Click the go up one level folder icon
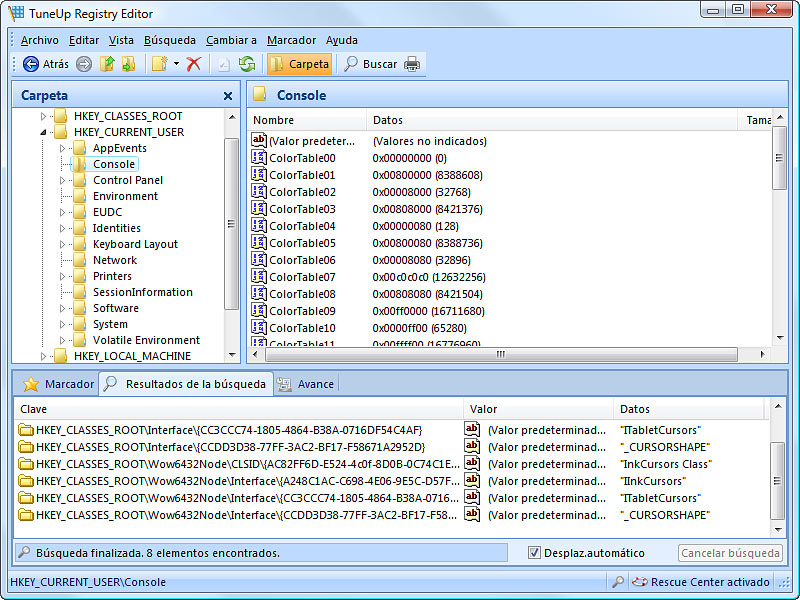 tap(107, 64)
